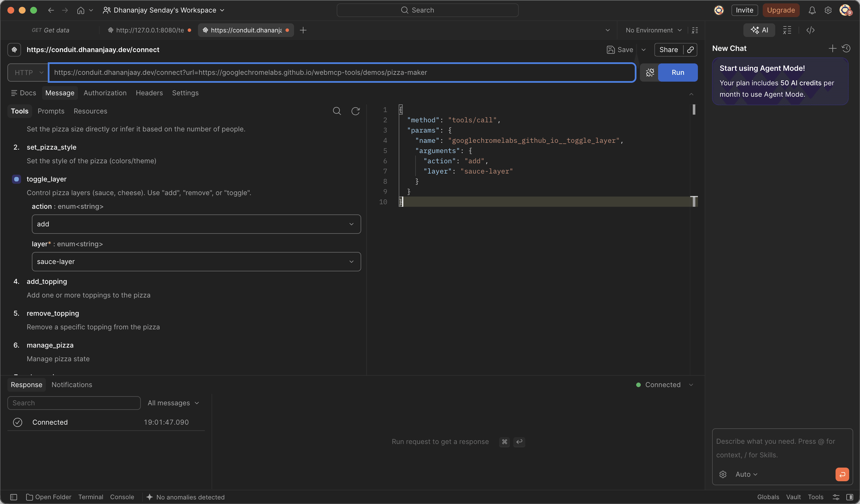Screen dimensions: 860x504
Task: Open the user avatar menu
Action: pyautogui.click(x=845, y=10)
